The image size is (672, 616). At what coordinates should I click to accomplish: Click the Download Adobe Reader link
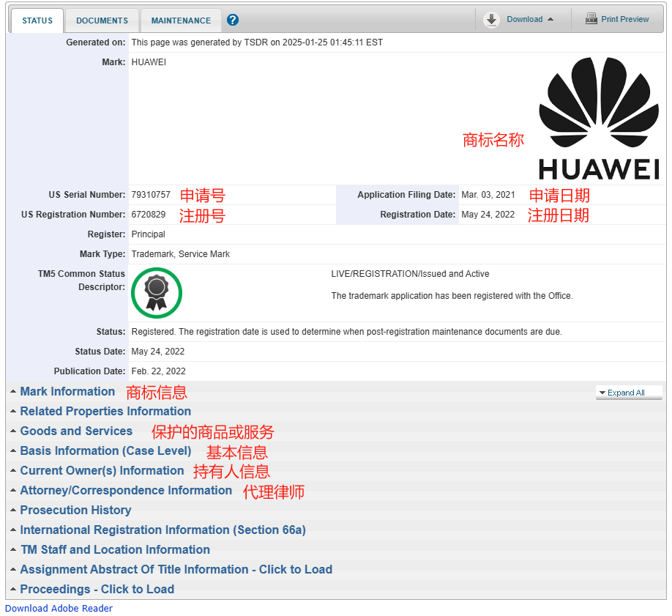point(59,608)
